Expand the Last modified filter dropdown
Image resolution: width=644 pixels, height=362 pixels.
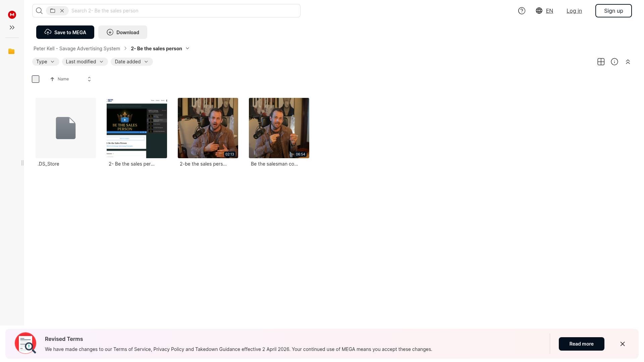85,62
